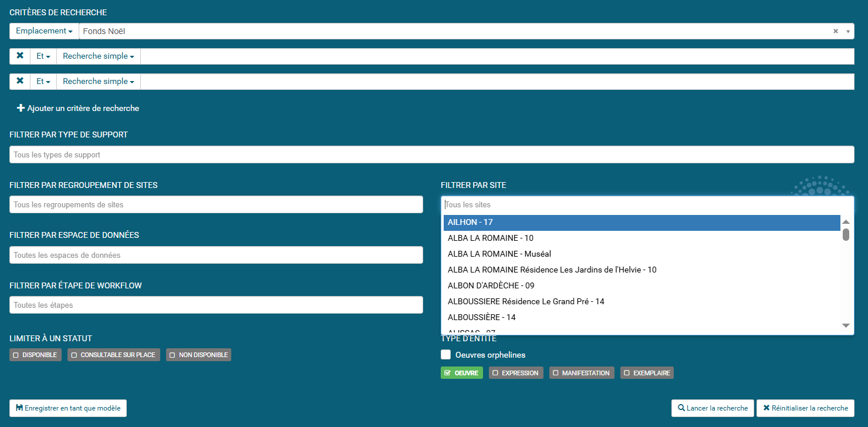The width and height of the screenshot is (868, 427).
Task: Save the search as a template
Action: click(x=68, y=408)
